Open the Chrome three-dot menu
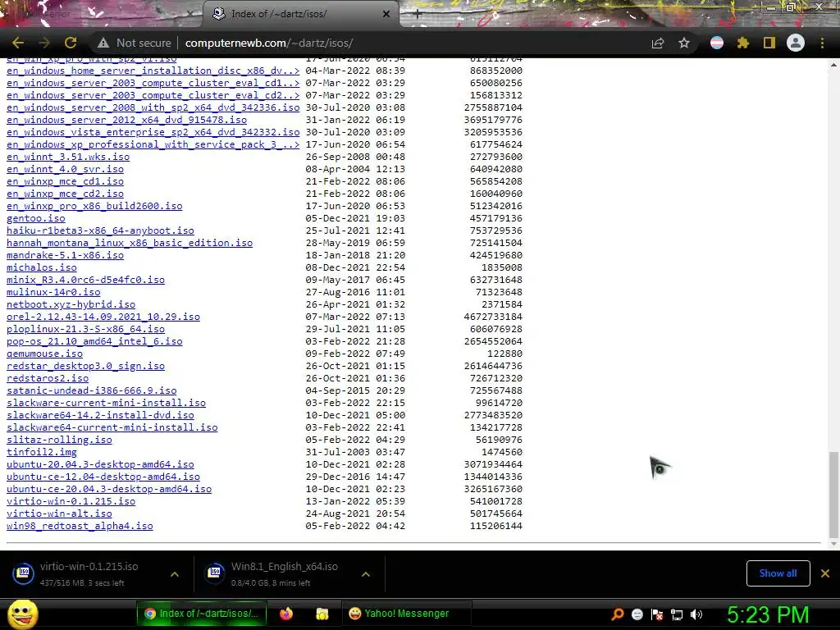Image resolution: width=840 pixels, height=630 pixels. click(x=822, y=43)
